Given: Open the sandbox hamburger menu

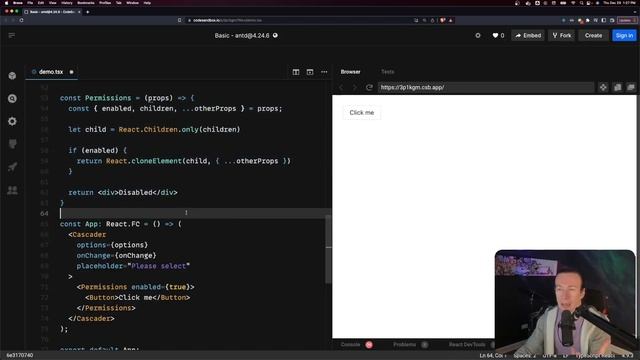Looking at the screenshot, I should (x=11, y=36).
